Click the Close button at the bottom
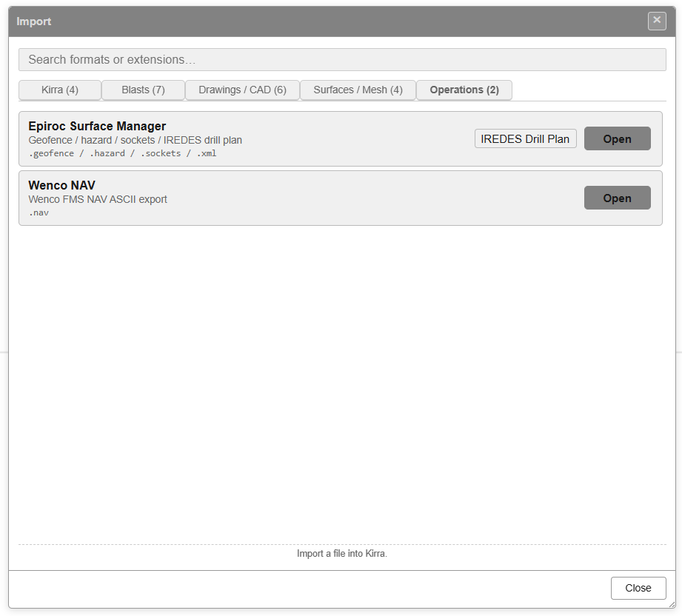Screen dimensions: 682x616 pos(638,588)
